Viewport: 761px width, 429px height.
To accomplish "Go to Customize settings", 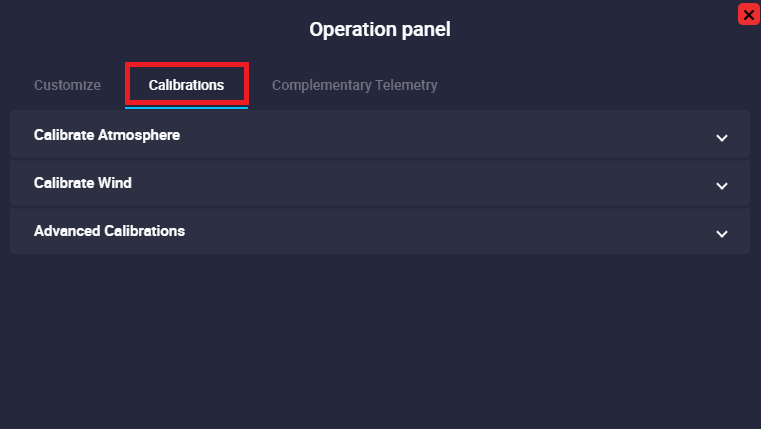I will point(67,85).
